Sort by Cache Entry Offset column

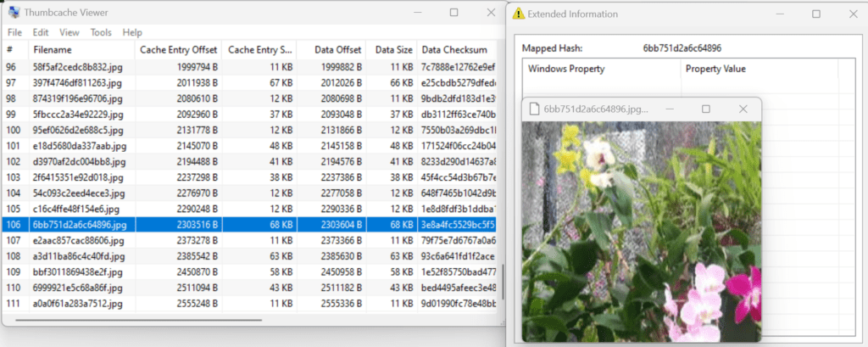point(176,50)
